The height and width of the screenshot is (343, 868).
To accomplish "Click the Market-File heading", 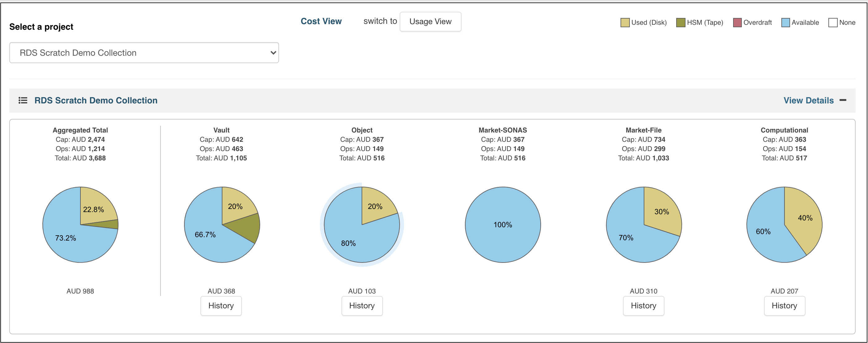I will pyautogui.click(x=644, y=130).
